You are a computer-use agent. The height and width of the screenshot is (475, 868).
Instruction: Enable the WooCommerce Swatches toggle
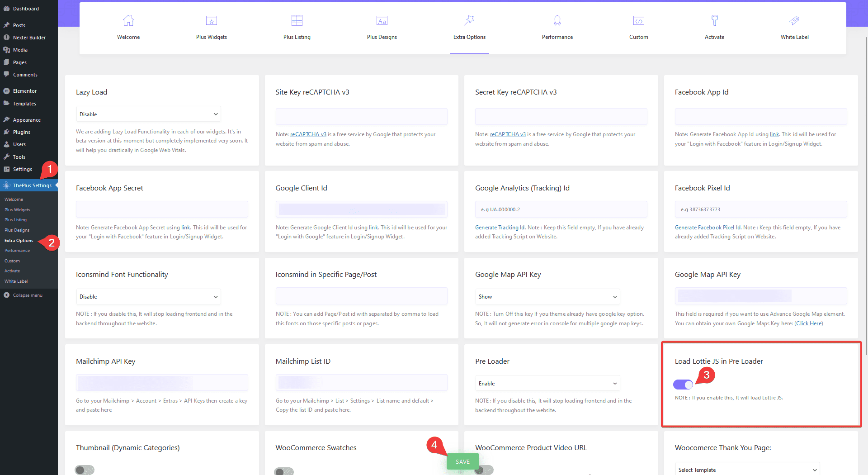(284, 471)
